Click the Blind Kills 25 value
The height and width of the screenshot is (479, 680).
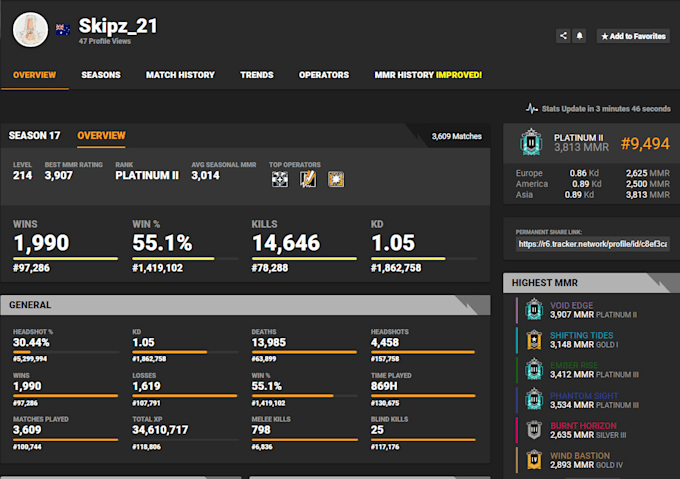tap(377, 430)
